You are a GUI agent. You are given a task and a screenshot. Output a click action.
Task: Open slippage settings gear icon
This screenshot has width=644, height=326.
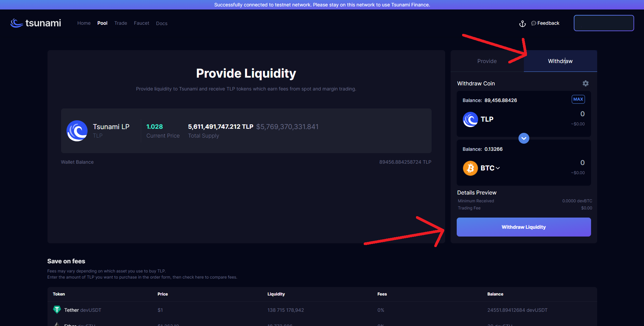click(x=586, y=83)
